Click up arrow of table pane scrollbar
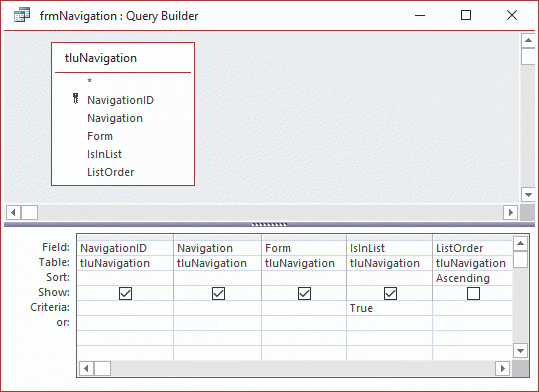The image size is (539, 392). coord(528,41)
